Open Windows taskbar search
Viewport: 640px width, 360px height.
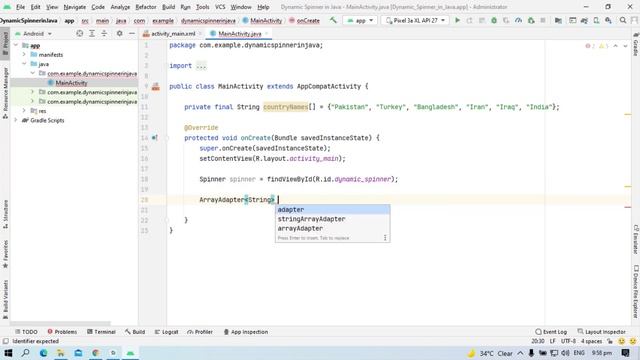25,353
